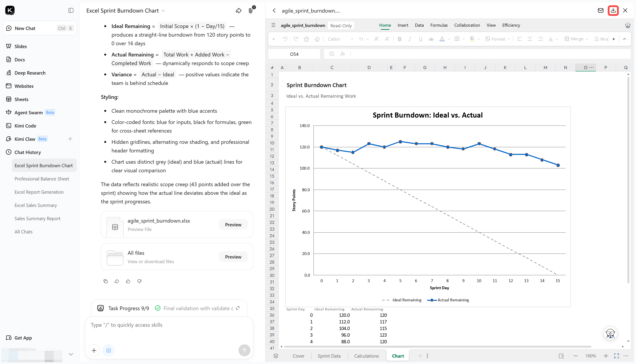Open the Merge cells dropdown
Screen dimensions: 636x364
pyautogui.click(x=576, y=39)
